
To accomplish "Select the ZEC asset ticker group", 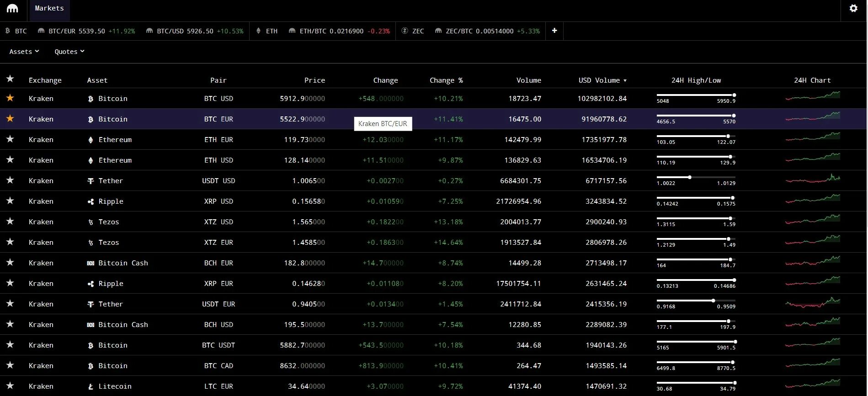I will click(x=413, y=31).
